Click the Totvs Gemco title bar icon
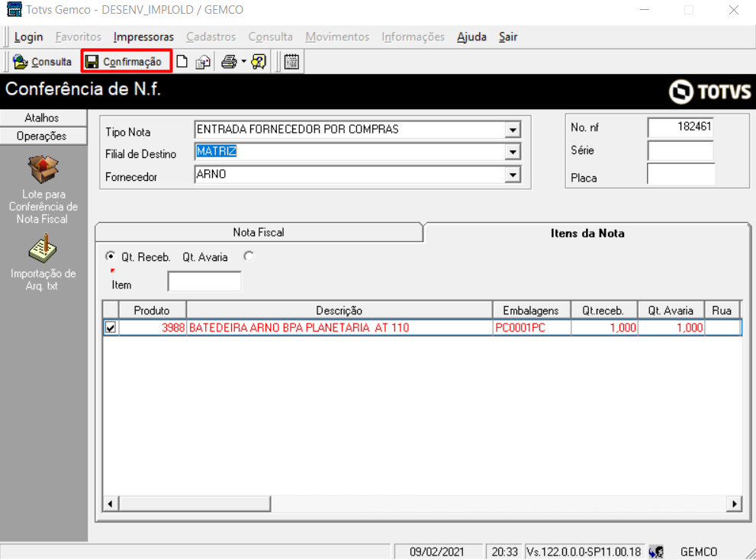The image size is (756, 560). (x=14, y=9)
